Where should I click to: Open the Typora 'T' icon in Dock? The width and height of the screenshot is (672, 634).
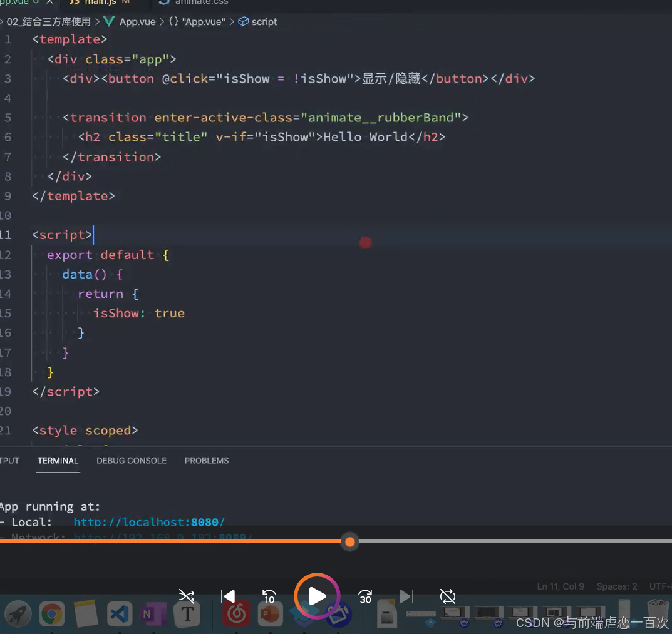coord(187,614)
